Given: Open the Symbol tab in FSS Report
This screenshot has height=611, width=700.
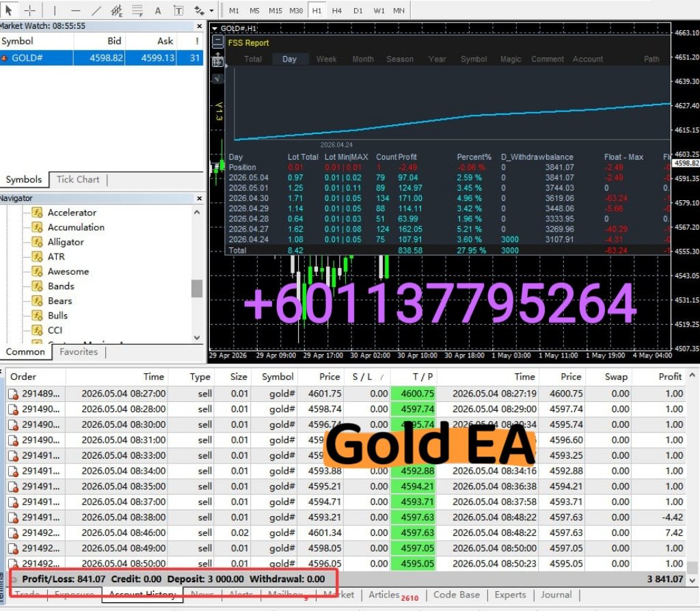Looking at the screenshot, I should (474, 59).
